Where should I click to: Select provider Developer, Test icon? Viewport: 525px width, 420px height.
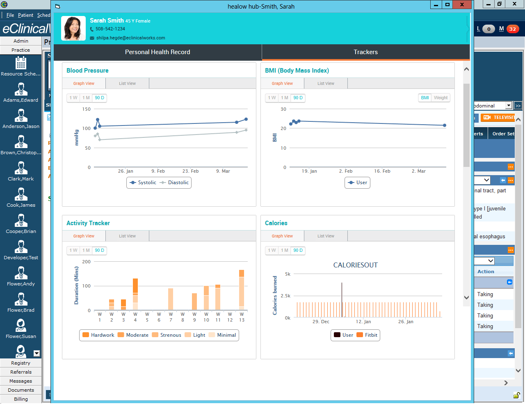tap(21, 247)
